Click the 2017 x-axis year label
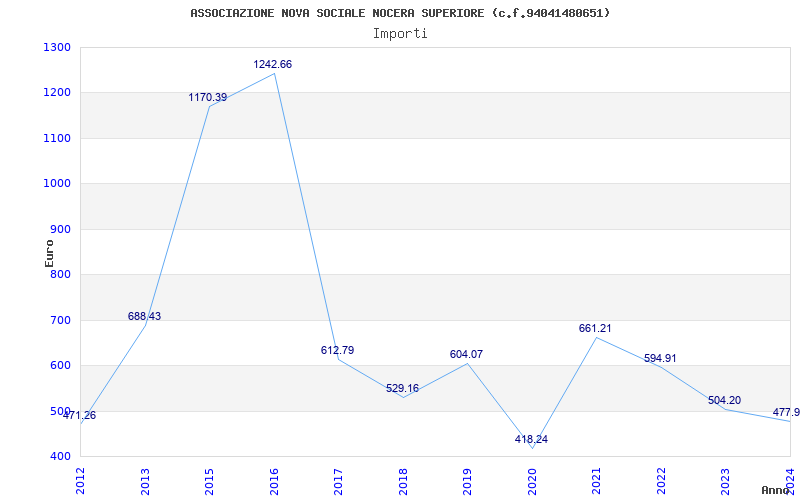 click(x=338, y=481)
